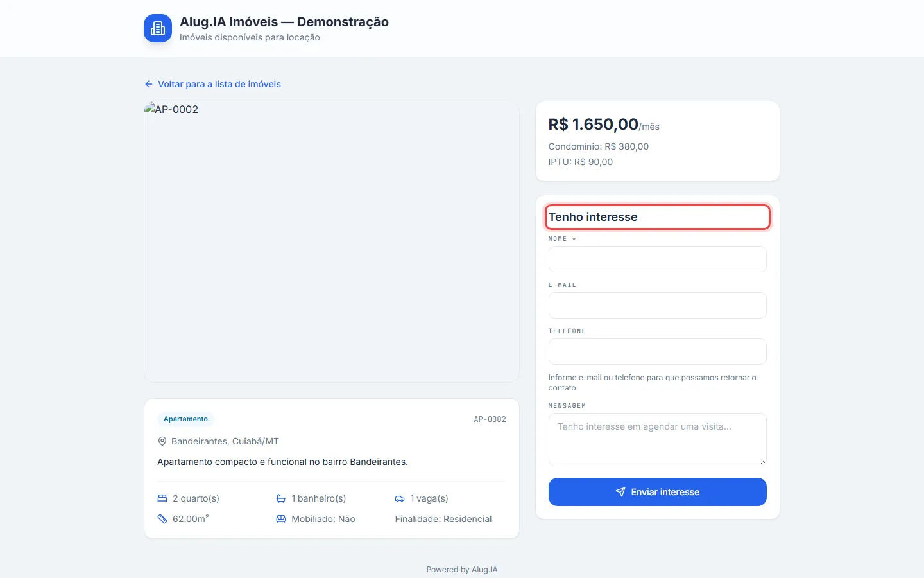Click the 1 banheiro(s) label
The width and height of the screenshot is (924, 578).
pyautogui.click(x=319, y=498)
